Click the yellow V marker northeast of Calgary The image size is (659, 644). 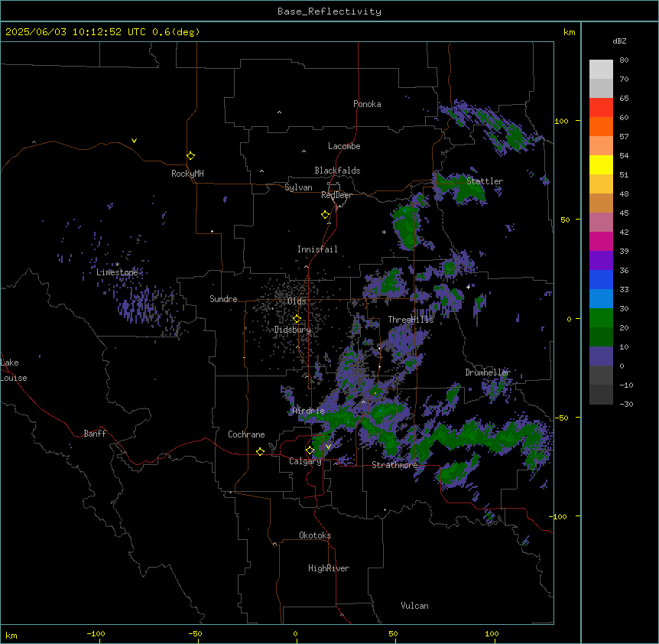click(x=328, y=447)
